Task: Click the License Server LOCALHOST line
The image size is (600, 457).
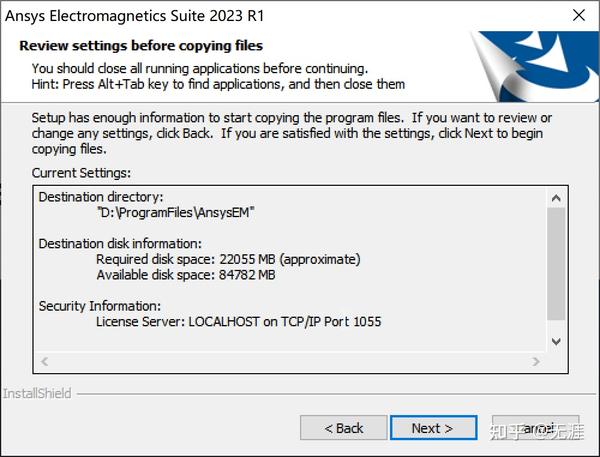Action: pos(238,322)
